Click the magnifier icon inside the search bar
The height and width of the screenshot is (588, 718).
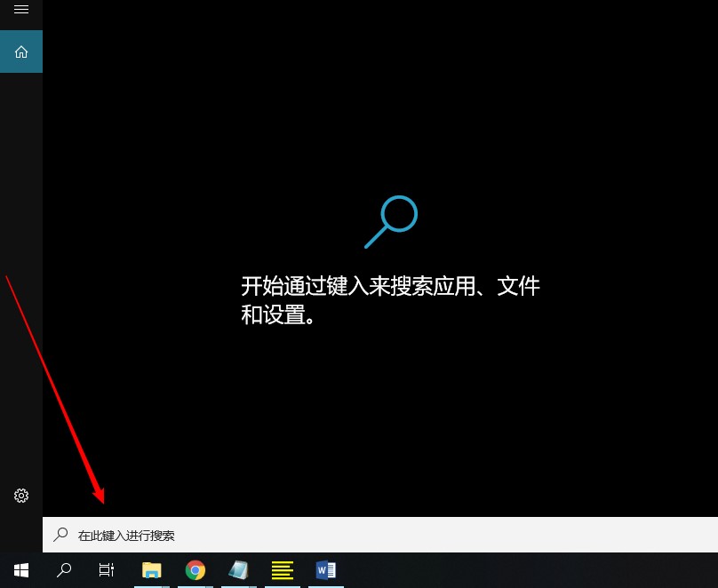[x=60, y=535]
